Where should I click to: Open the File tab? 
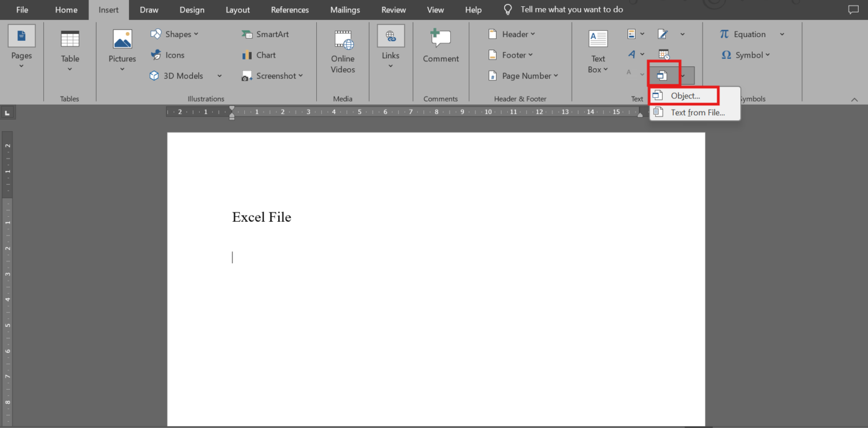pyautogui.click(x=22, y=10)
